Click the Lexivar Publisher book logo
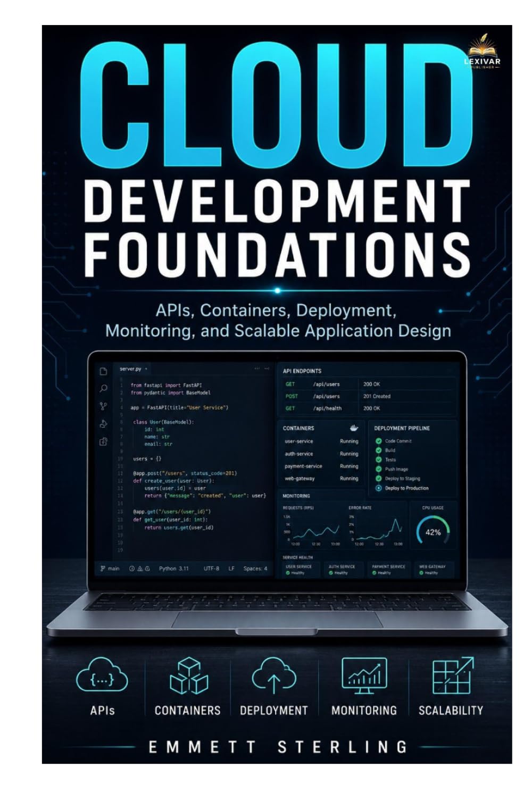Image resolution: width=532 pixels, height=793 pixels. [482, 51]
